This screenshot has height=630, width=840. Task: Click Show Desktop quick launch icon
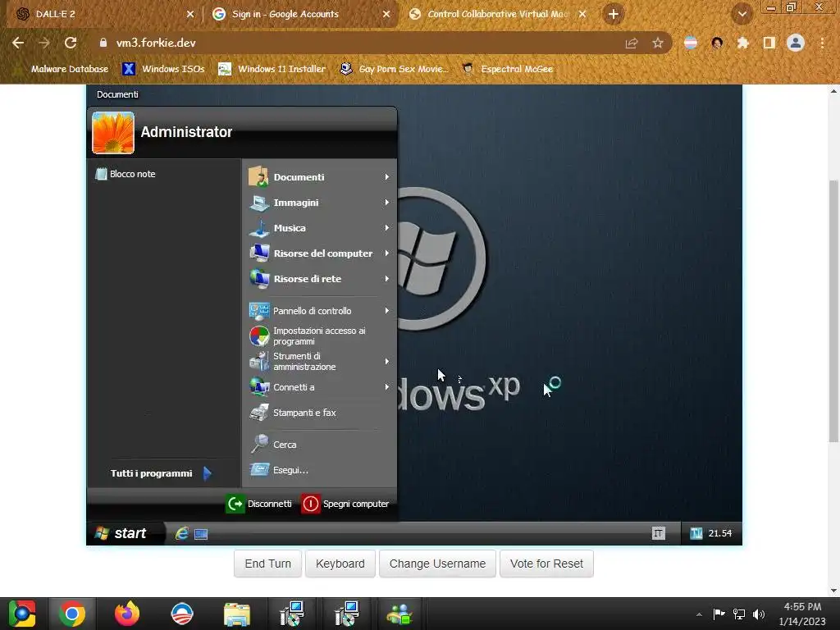pos(201,534)
